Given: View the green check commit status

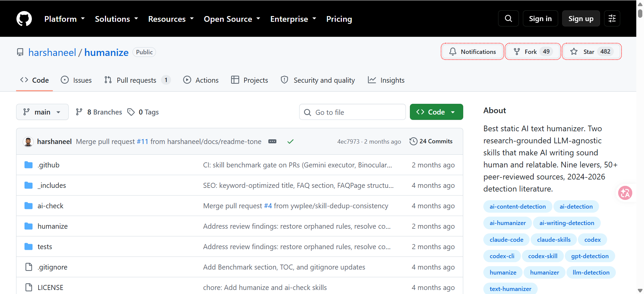Looking at the screenshot, I should 290,141.
